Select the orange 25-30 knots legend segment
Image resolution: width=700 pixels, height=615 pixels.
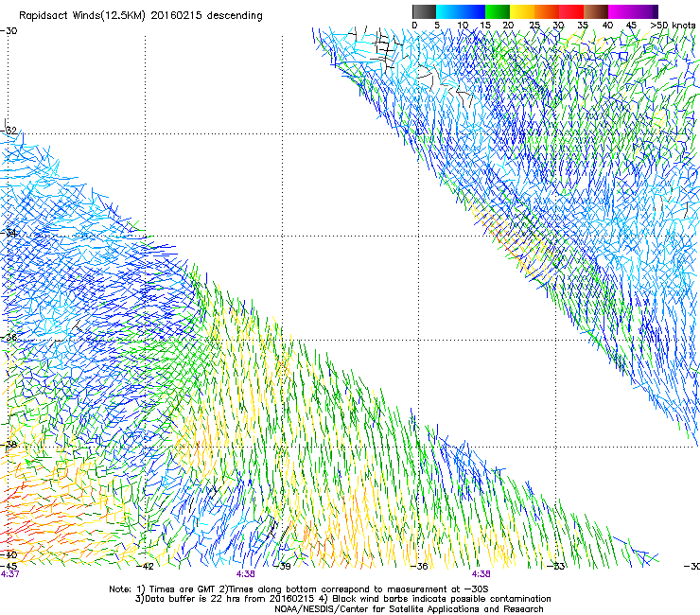(x=547, y=11)
